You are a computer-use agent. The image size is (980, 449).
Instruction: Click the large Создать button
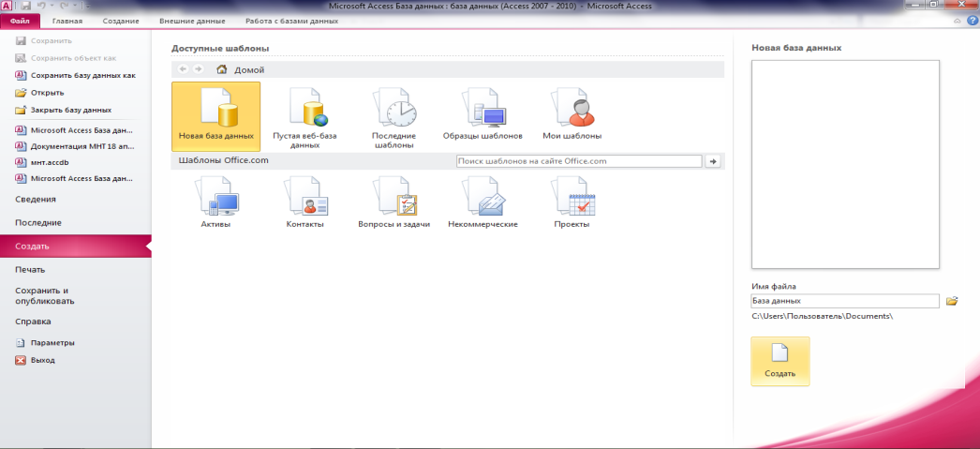[x=780, y=362]
